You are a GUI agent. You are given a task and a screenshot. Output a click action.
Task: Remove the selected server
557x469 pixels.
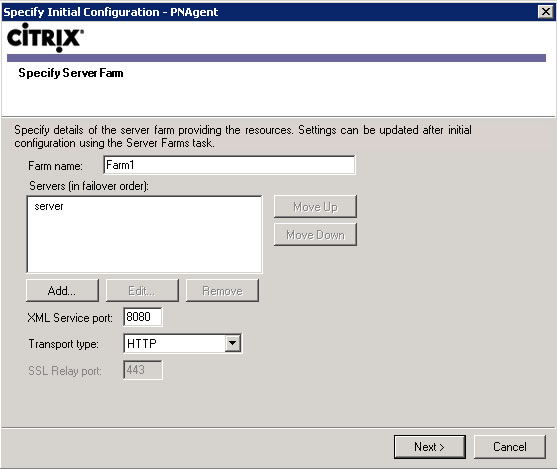222,291
